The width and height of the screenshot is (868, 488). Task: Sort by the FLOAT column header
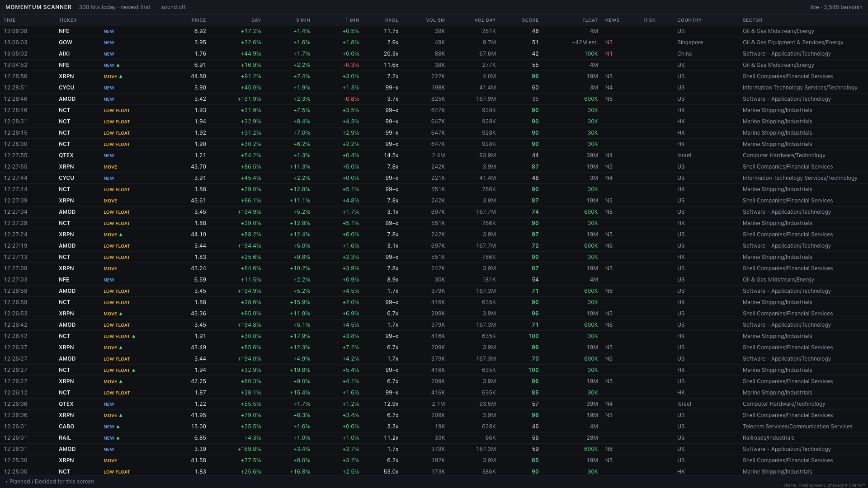click(590, 20)
